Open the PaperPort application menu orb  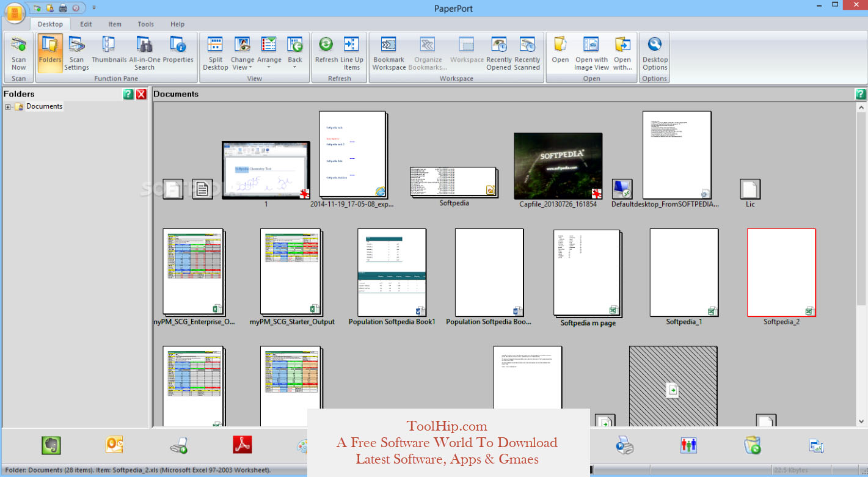[x=13, y=13]
